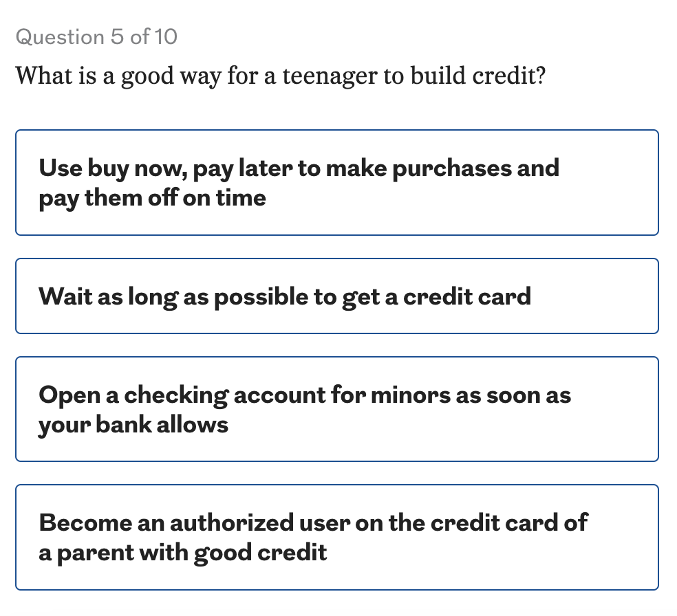This screenshot has height=616, width=677.
Task: Answer with "Become an authorized user" option
Action: [x=336, y=537]
